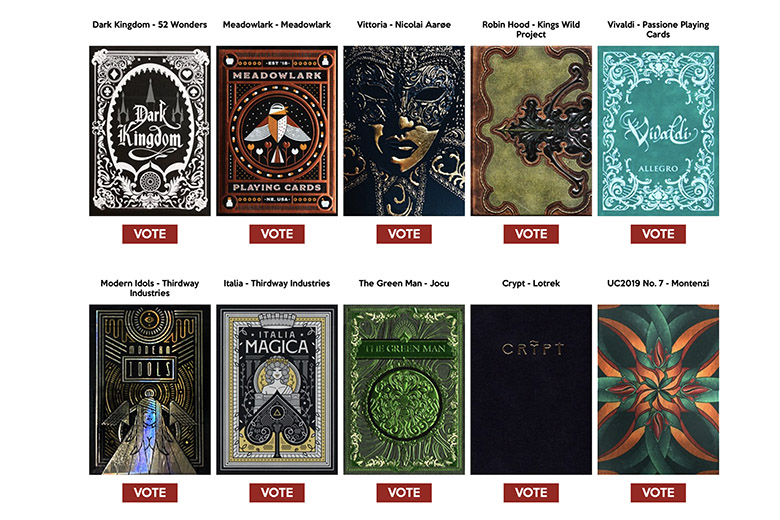Viewport: 780px width, 520px height.
Task: Open the Modern Idols gold foil deck image
Action: tap(150, 390)
